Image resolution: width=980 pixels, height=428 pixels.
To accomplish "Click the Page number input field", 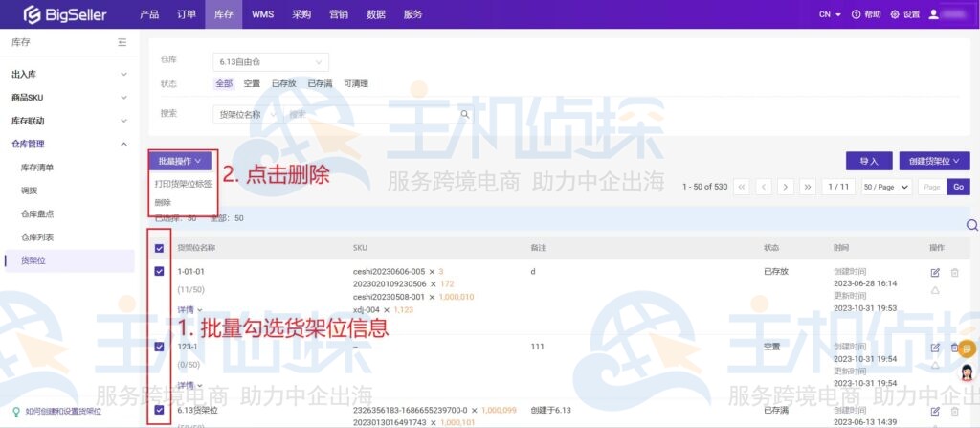I will (932, 187).
